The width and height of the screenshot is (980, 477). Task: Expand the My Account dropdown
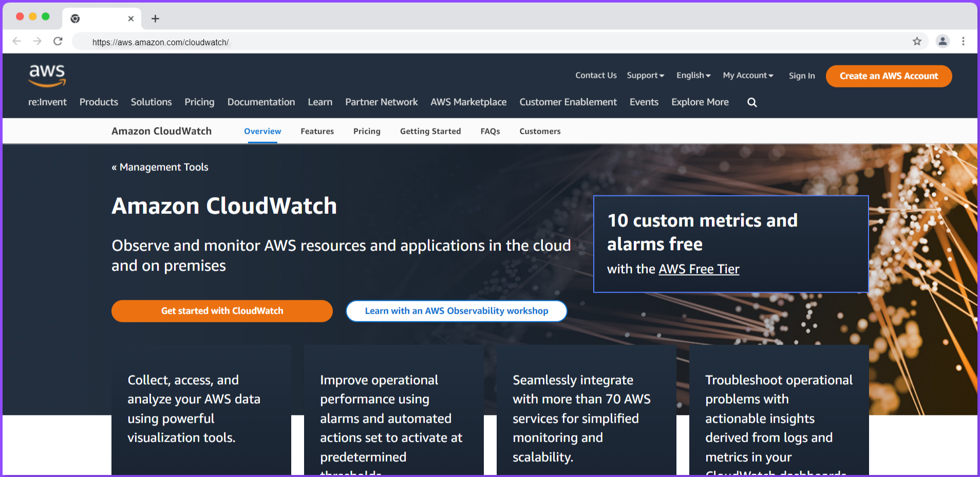(x=748, y=76)
